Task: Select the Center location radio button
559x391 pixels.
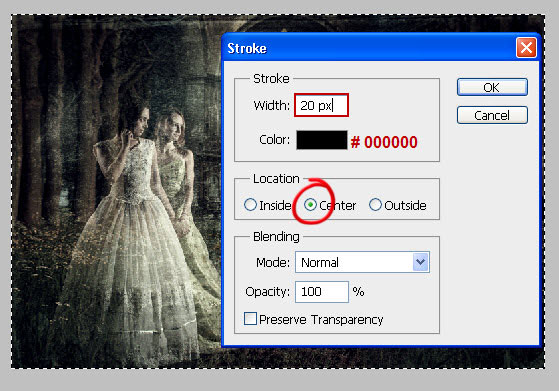Action: tap(311, 205)
